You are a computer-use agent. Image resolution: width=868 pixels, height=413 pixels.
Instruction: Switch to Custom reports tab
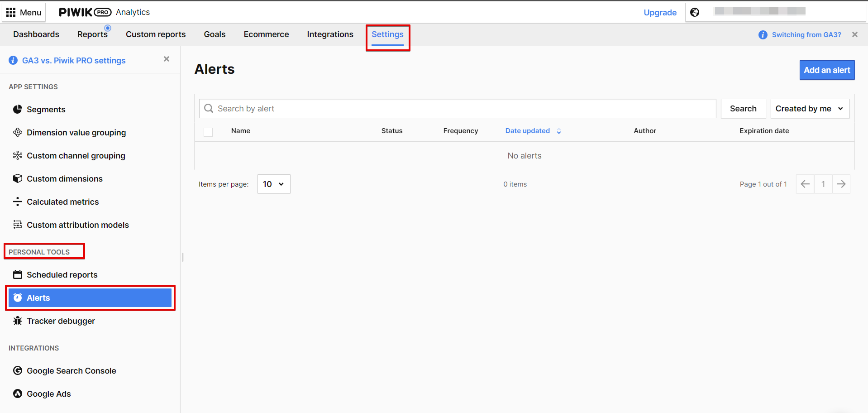click(156, 34)
